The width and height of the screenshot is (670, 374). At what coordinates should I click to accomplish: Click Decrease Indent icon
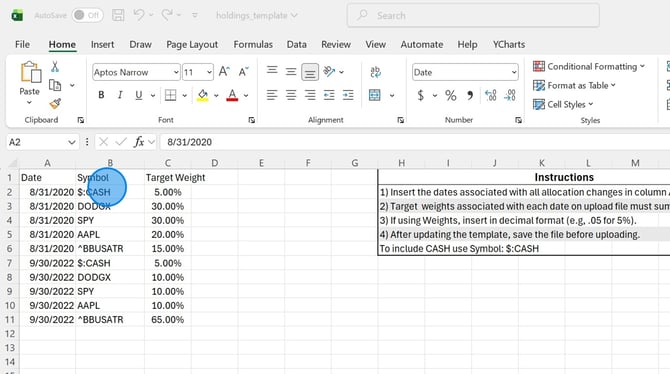[x=329, y=95]
